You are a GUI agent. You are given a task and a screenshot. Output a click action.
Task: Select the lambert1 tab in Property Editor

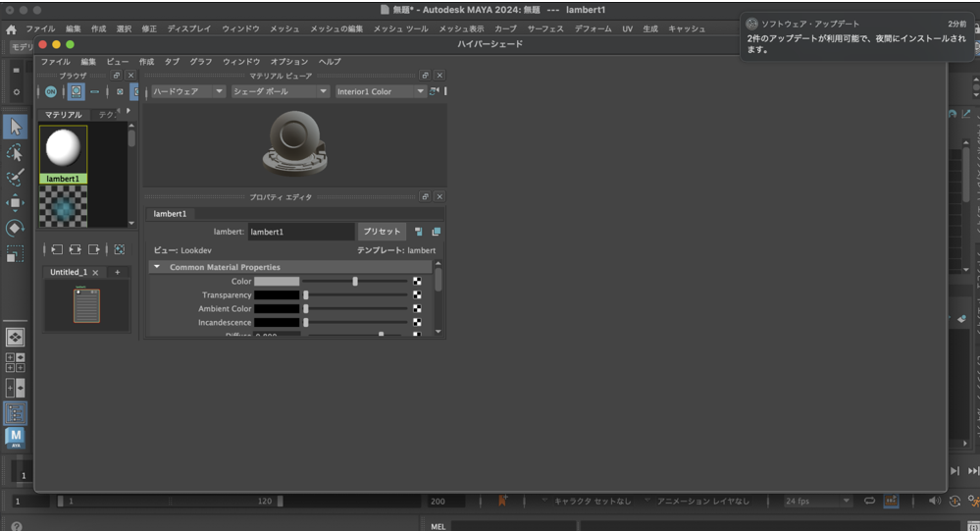170,213
